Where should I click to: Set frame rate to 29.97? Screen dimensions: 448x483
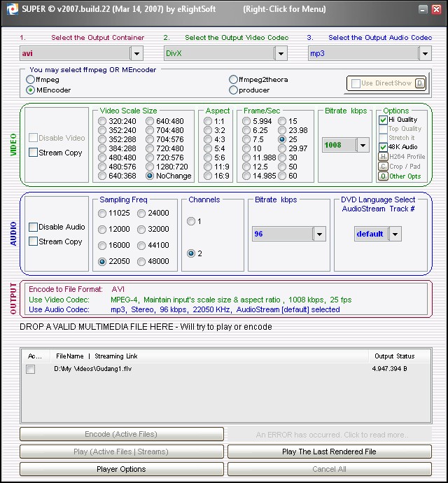coord(282,148)
